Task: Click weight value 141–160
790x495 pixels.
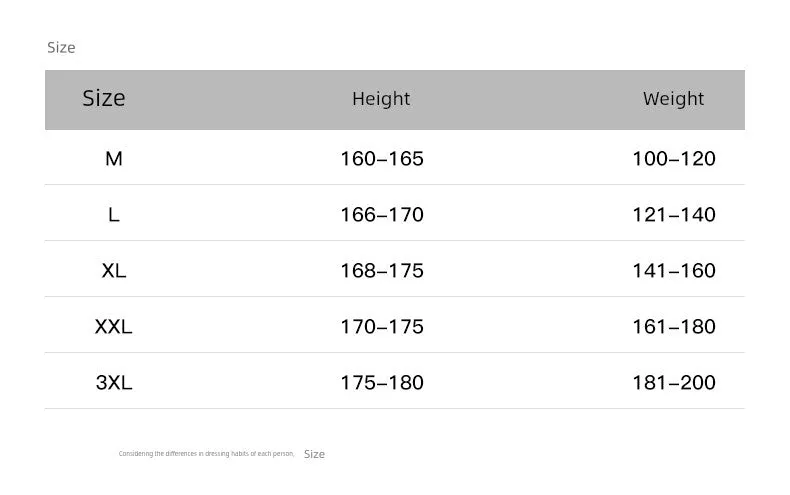Action: pyautogui.click(x=674, y=271)
